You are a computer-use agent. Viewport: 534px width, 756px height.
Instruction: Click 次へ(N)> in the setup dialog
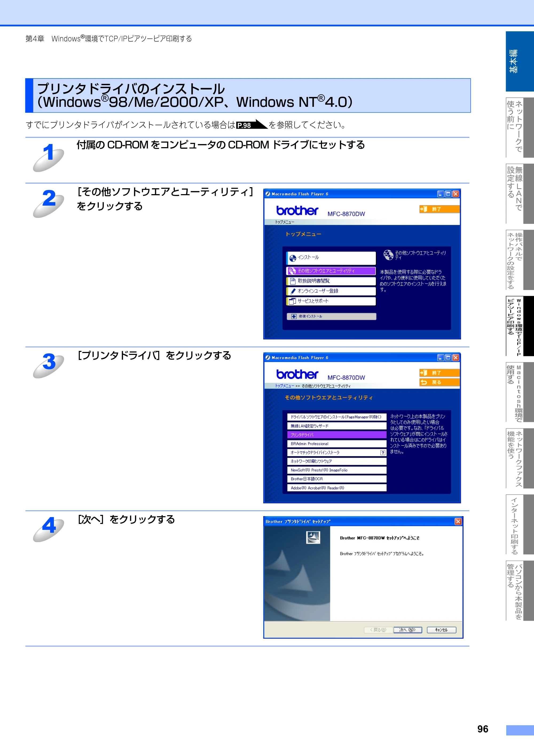point(408,630)
